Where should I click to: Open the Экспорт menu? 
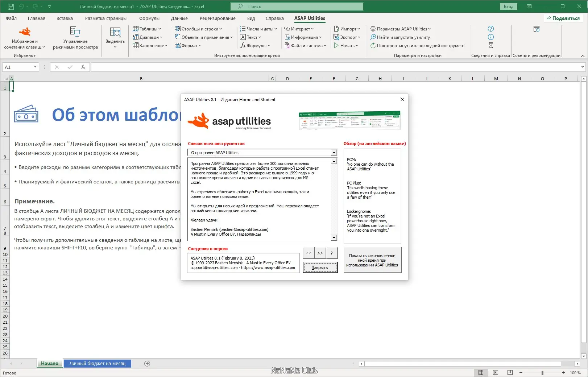347,37
